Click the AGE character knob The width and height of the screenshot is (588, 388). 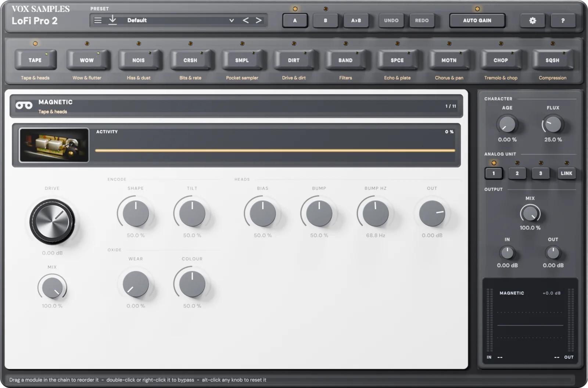coord(507,124)
